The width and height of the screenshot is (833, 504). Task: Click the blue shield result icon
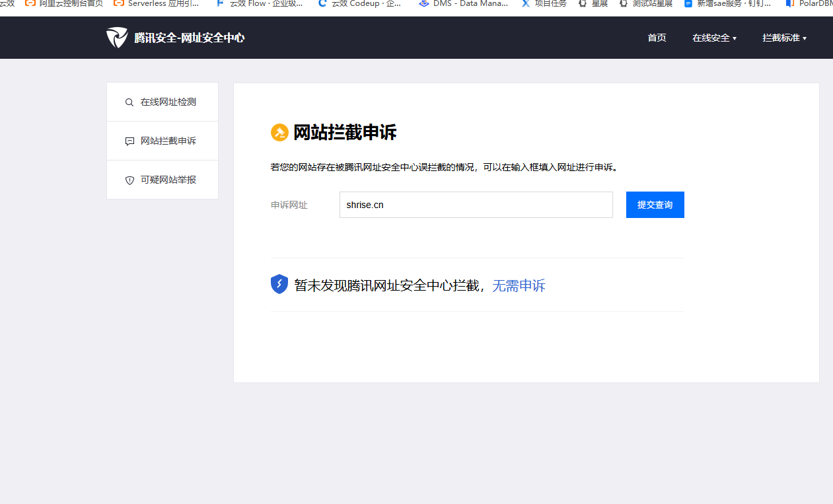coord(279,284)
